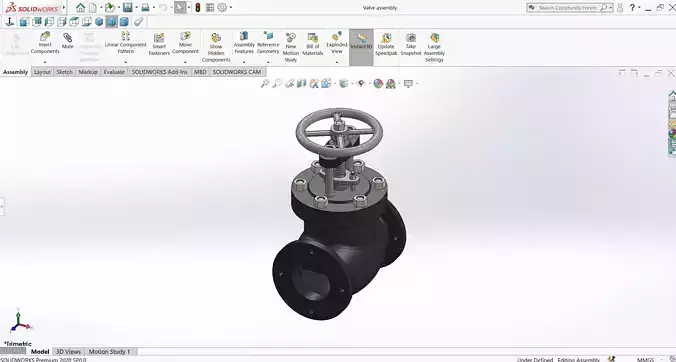
Task: Open Edit Appearance color ball icon
Action: (x=378, y=84)
